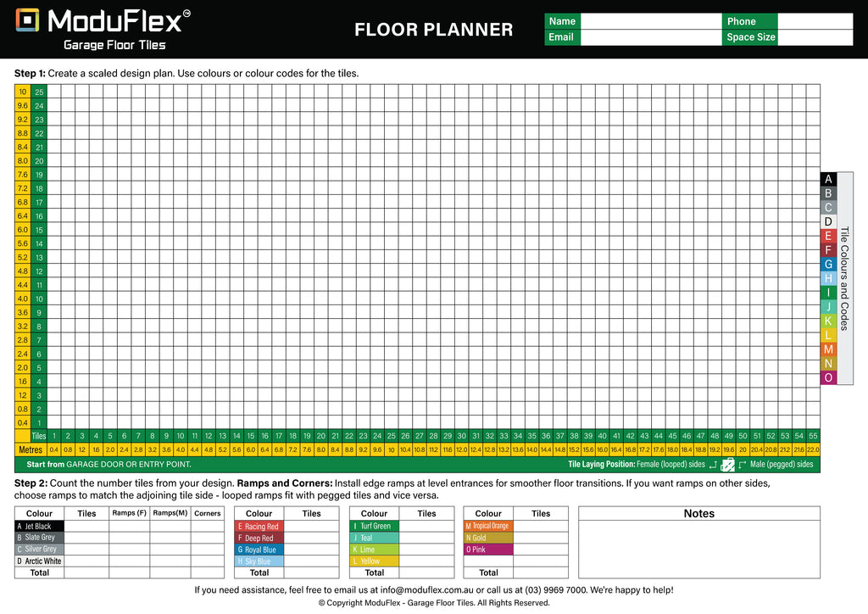Click the male pegged sides arrow icon
Viewport: 868px width, 614px height.
[x=743, y=465]
